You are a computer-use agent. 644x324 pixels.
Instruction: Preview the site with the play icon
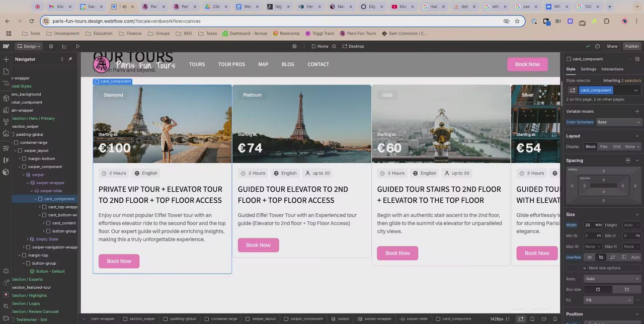tap(78, 46)
